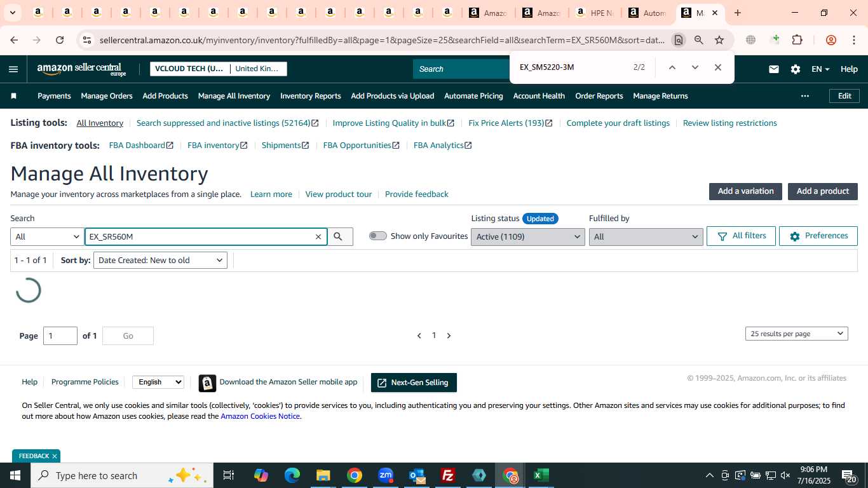
Task: Go to previous results page arrow
Action: click(419, 335)
